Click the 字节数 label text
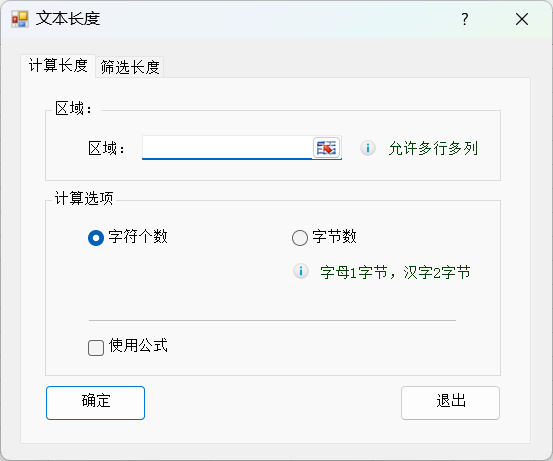 click(x=334, y=236)
